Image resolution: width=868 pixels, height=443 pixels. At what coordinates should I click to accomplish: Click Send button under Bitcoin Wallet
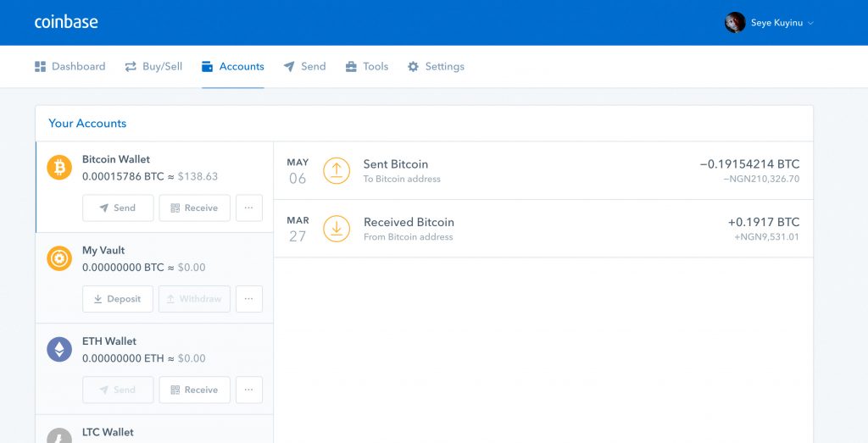(118, 208)
